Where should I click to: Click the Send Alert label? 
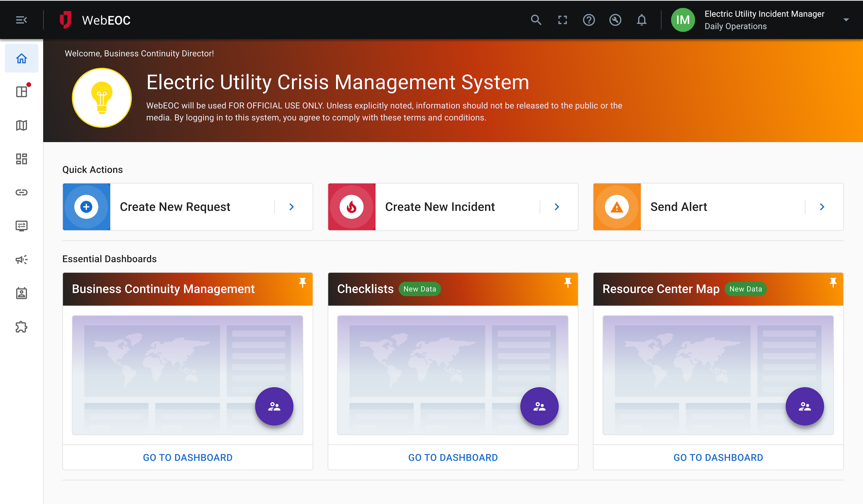(678, 207)
